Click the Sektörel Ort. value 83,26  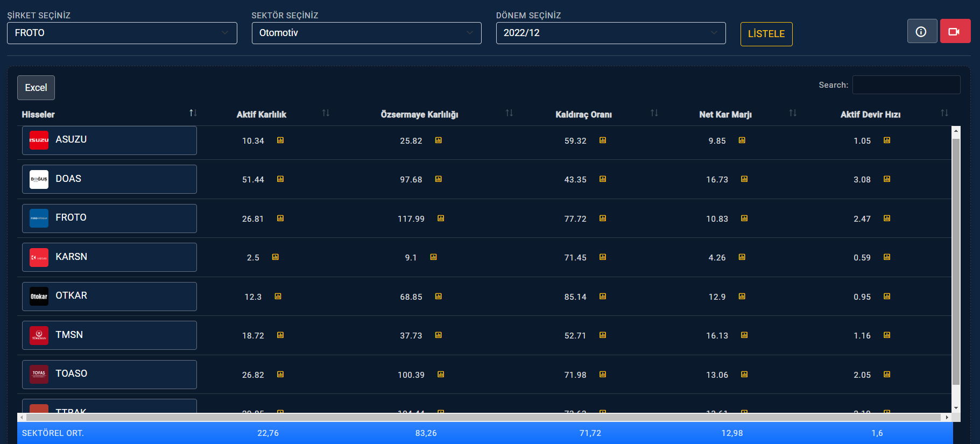point(426,433)
